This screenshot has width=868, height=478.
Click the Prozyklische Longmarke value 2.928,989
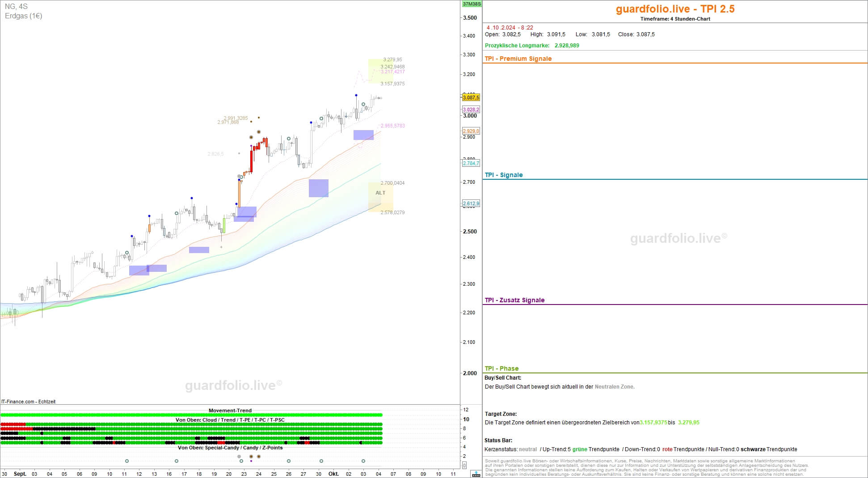coord(567,46)
